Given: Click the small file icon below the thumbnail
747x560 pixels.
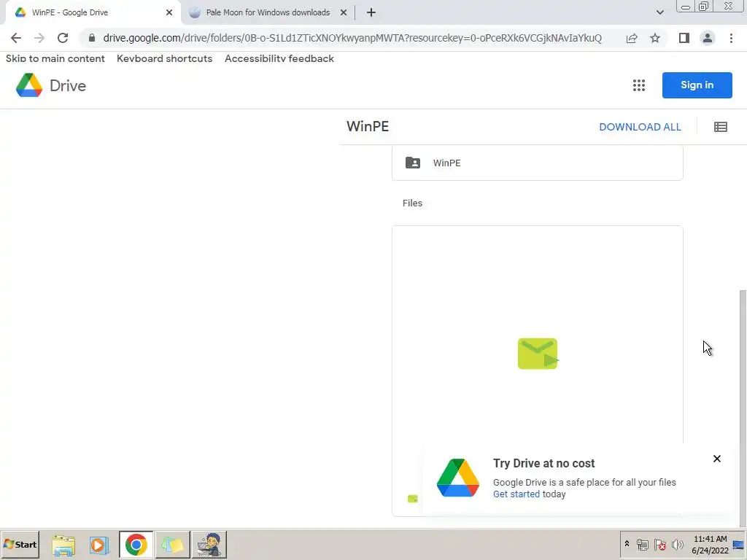Looking at the screenshot, I should point(413,499).
